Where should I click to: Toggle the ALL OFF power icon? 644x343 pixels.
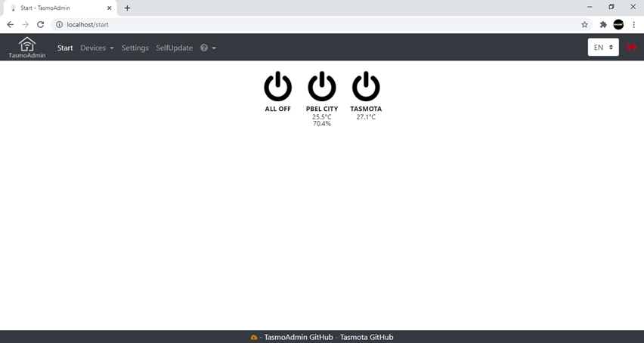(x=277, y=86)
